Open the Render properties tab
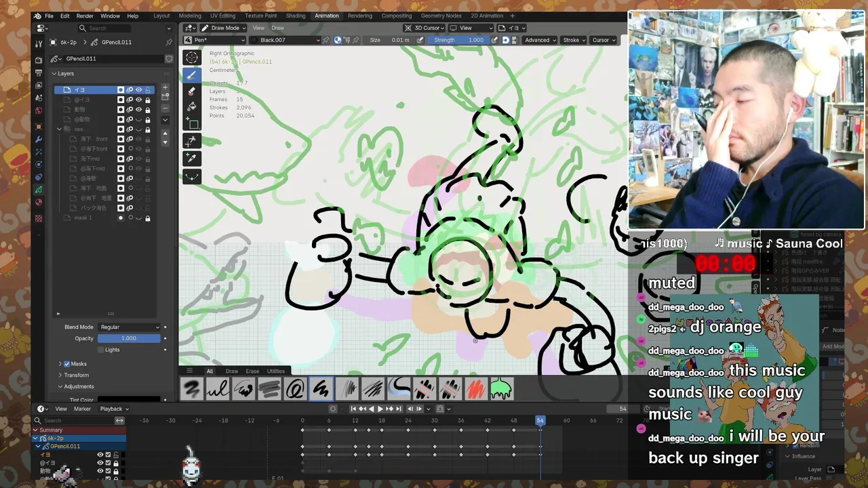The height and width of the screenshot is (488, 868). (x=39, y=60)
